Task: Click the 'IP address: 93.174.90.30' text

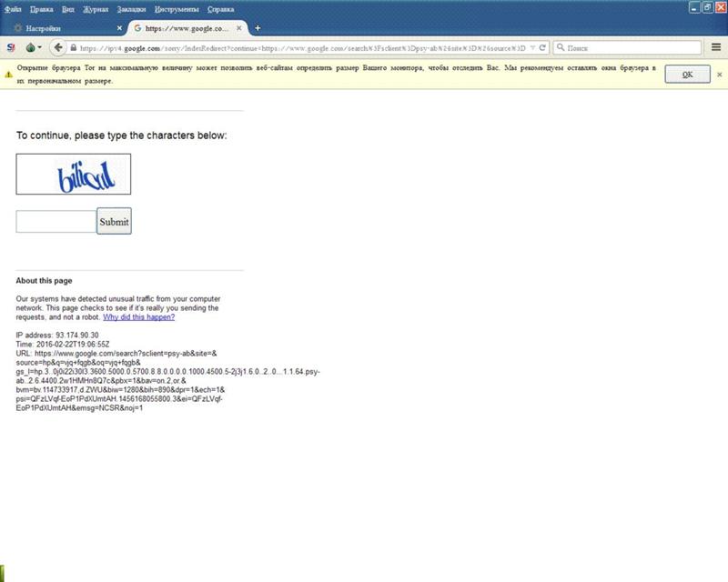Action: pyautogui.click(x=57, y=335)
